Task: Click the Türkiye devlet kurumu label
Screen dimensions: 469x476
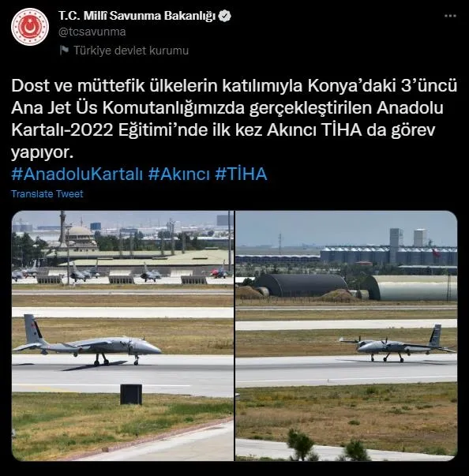Action: (x=131, y=51)
